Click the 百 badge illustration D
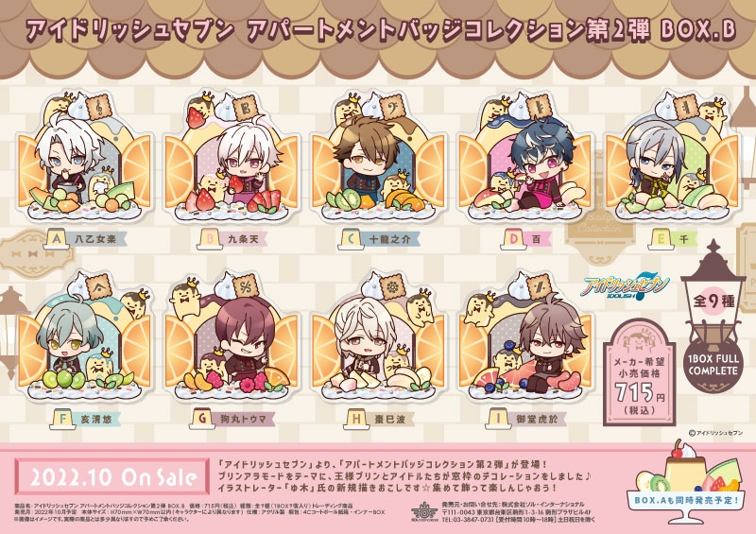The image size is (756, 534). 525,157
